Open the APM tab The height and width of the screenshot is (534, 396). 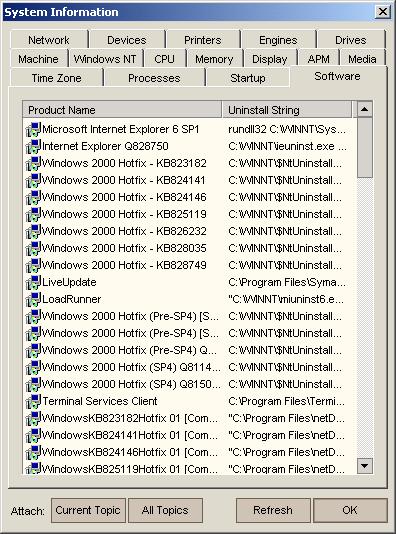[x=318, y=59]
